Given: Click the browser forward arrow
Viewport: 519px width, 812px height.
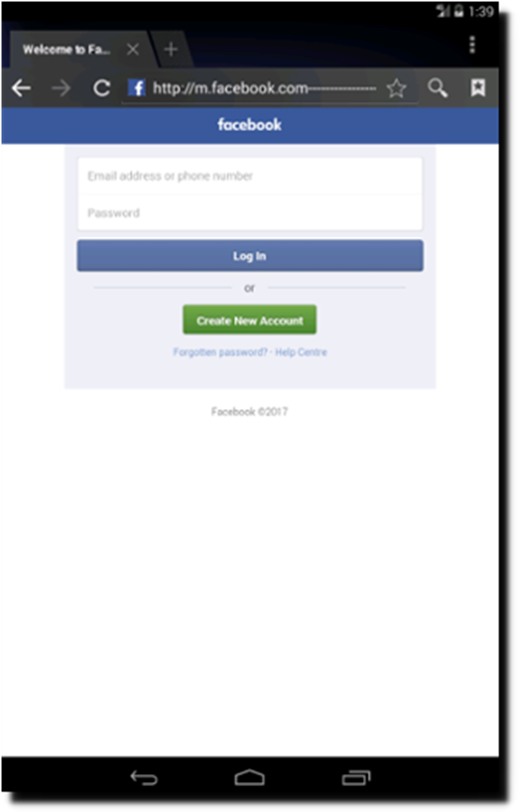Looking at the screenshot, I should [61, 88].
